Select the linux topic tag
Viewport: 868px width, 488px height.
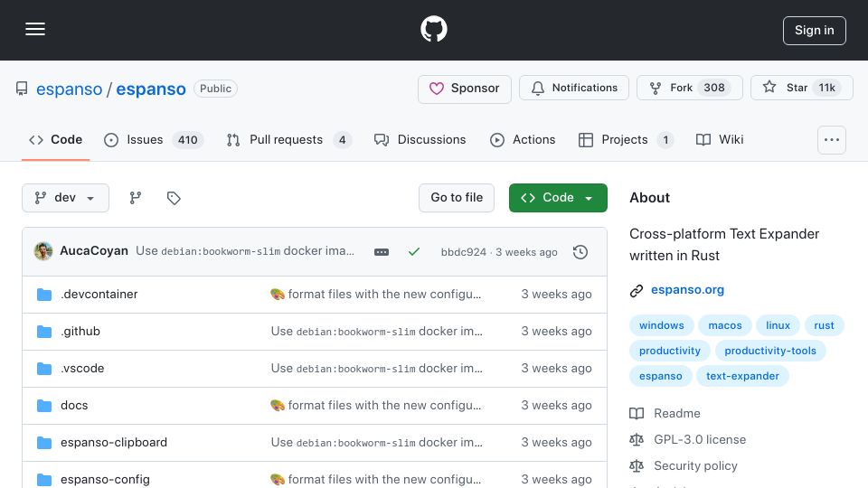pyautogui.click(x=778, y=325)
